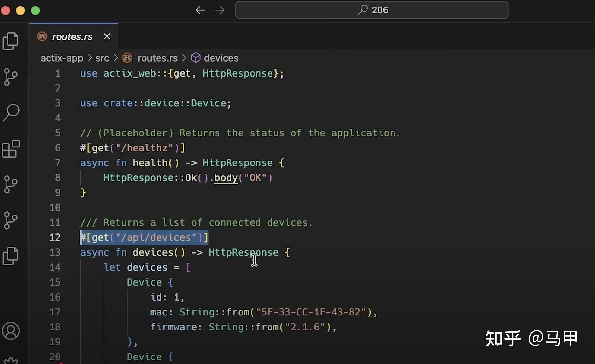The height and width of the screenshot is (364, 595).
Task: Click line number 7 in the gutter
Action: point(58,163)
